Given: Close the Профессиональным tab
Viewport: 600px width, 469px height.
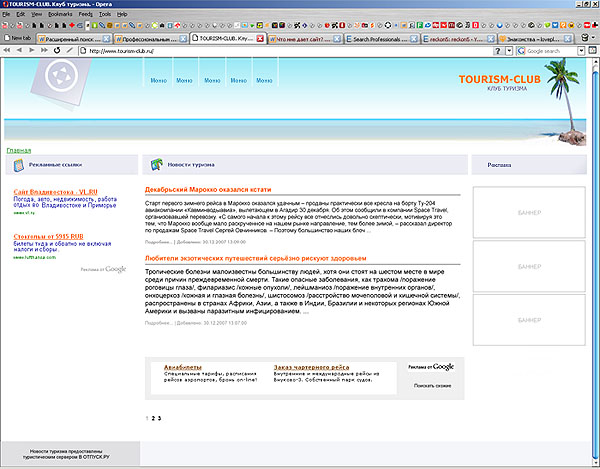Looking at the screenshot, I should [183, 39].
